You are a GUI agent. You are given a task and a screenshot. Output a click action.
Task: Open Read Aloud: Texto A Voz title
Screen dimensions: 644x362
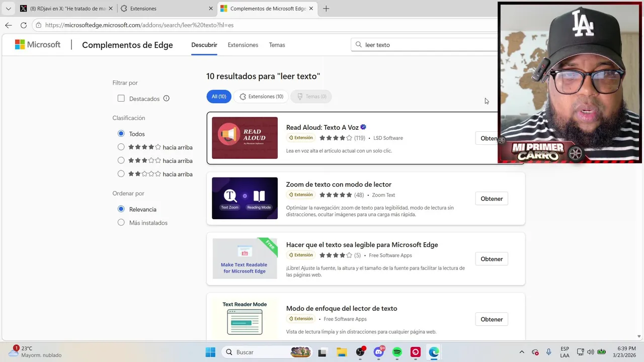pos(322,127)
